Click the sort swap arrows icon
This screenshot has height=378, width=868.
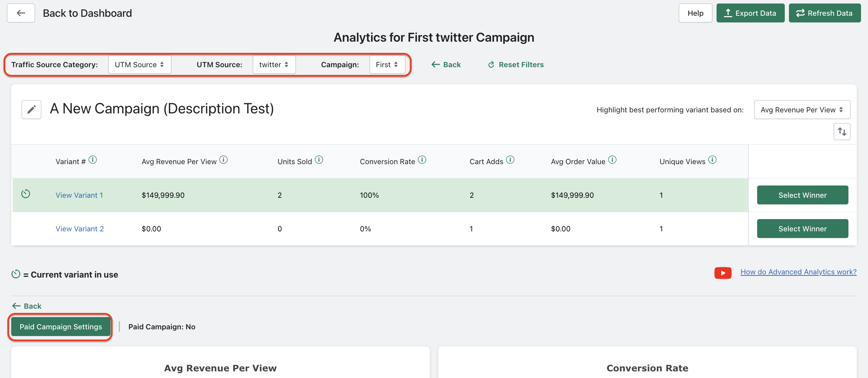pyautogui.click(x=842, y=132)
